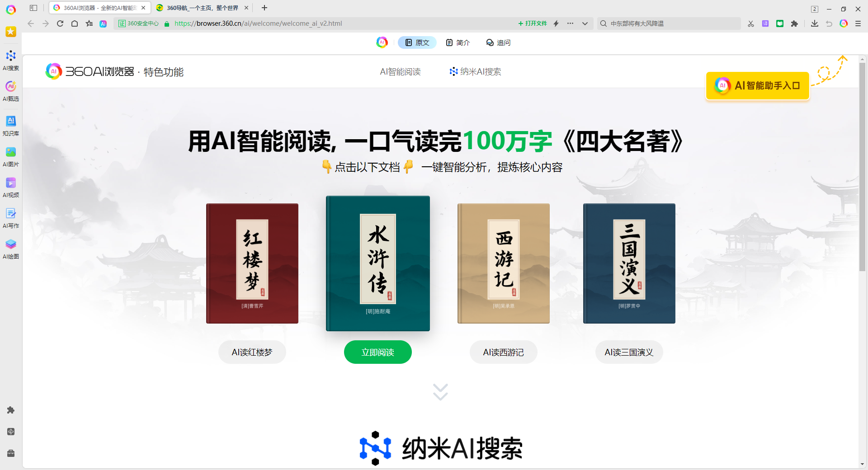
Task: Open the reading mode book icon
Action: click(x=780, y=23)
